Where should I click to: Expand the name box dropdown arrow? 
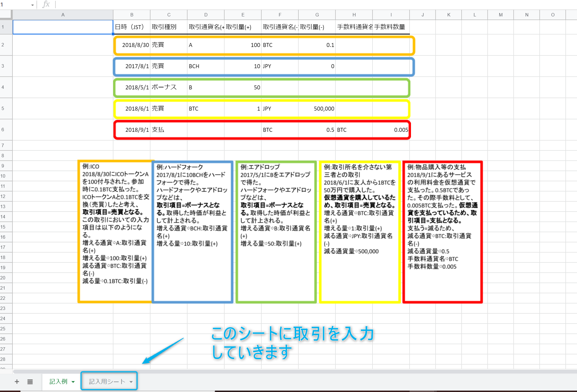tap(33, 5)
